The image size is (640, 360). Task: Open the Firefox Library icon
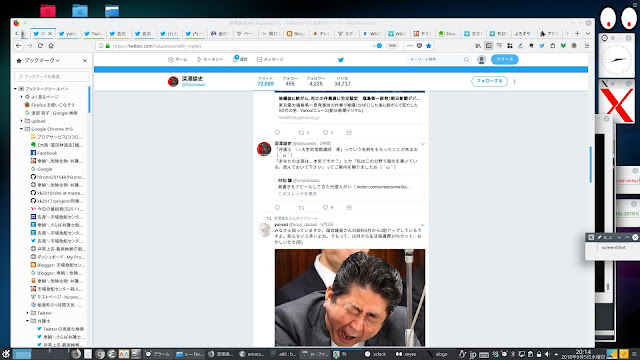point(478,46)
